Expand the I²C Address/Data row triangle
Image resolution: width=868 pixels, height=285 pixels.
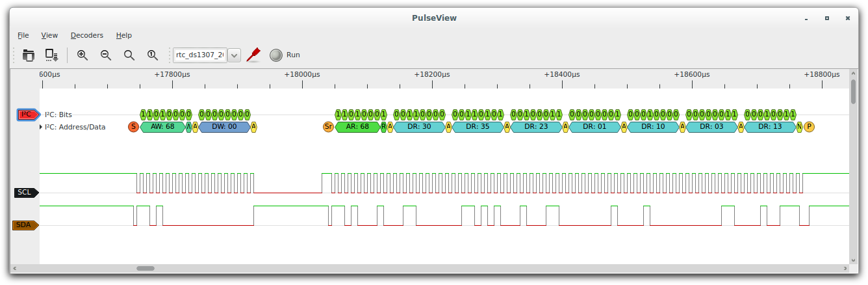click(x=42, y=127)
